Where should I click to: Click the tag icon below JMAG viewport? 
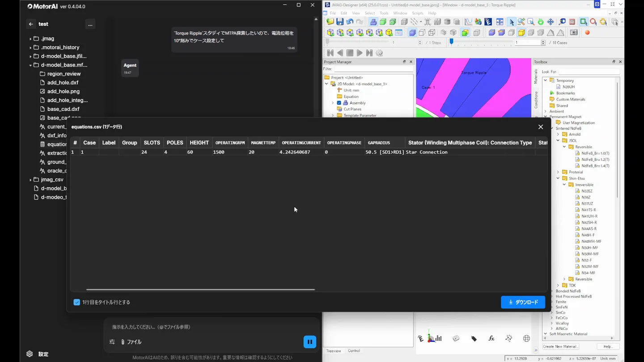point(474,338)
